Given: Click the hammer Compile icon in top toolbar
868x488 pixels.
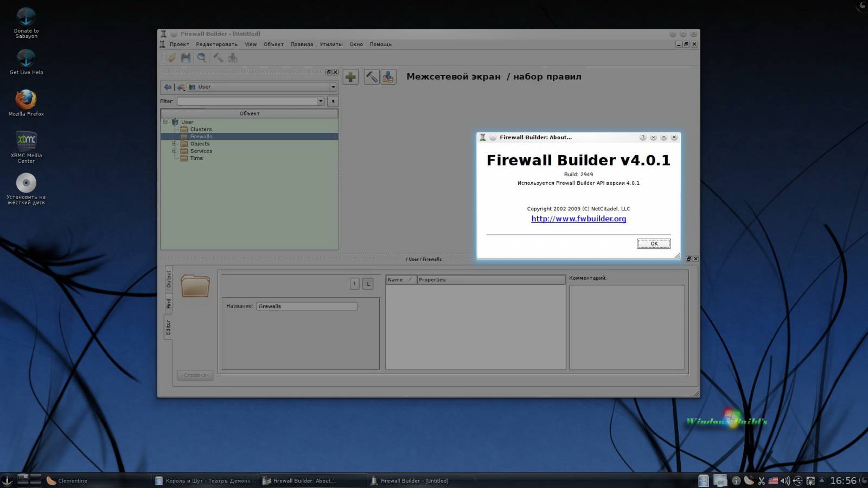Looking at the screenshot, I should click(x=218, y=57).
